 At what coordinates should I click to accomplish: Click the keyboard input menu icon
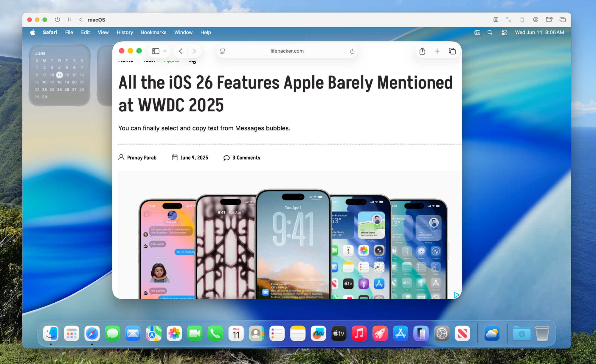click(477, 32)
